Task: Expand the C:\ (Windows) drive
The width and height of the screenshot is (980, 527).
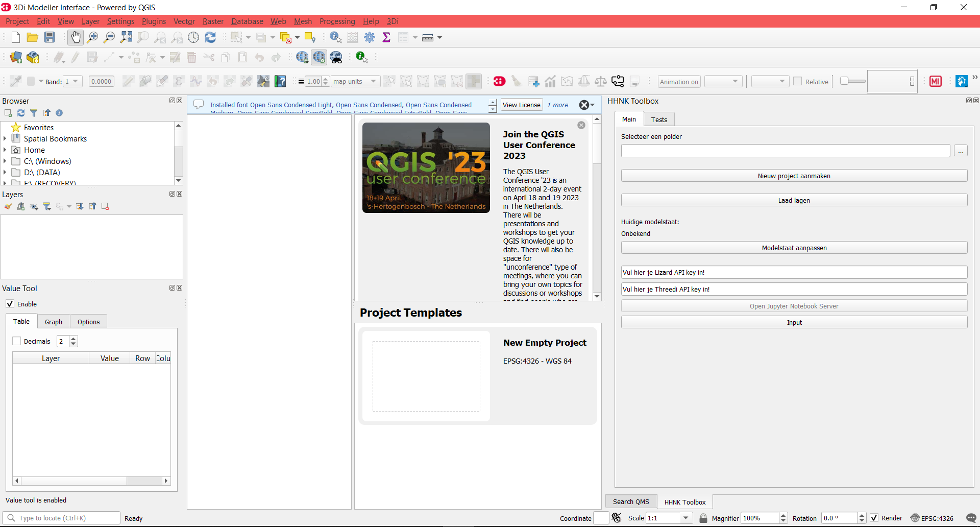Action: tap(5, 161)
